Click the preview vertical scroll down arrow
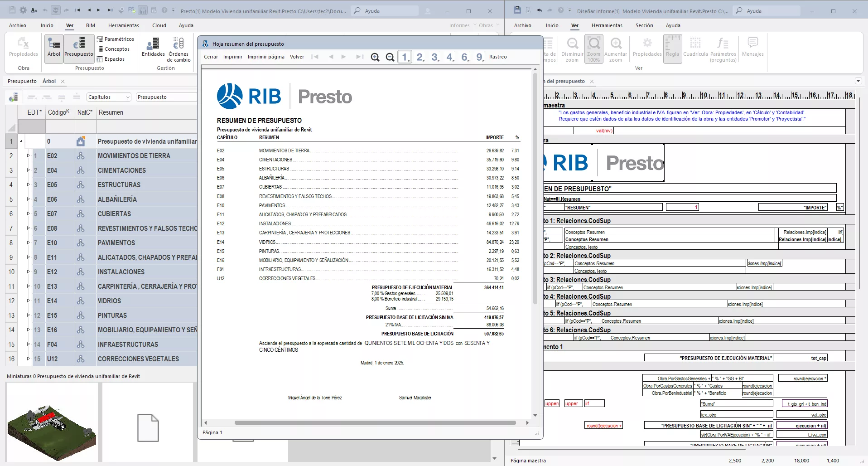868x466 pixels. [x=535, y=415]
